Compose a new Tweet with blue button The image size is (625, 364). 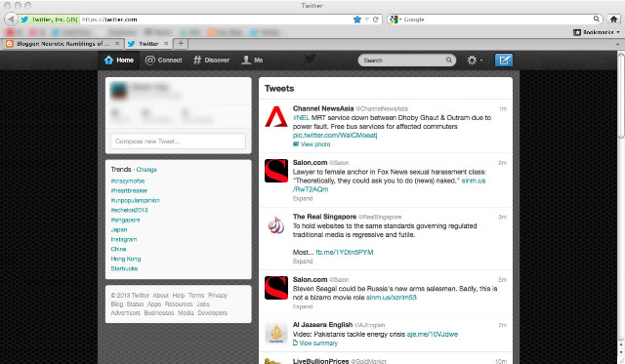[504, 61]
